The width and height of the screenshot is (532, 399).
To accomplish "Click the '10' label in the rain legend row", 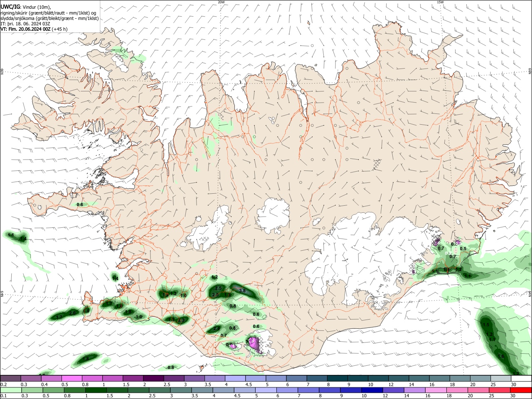I will pos(364,396).
